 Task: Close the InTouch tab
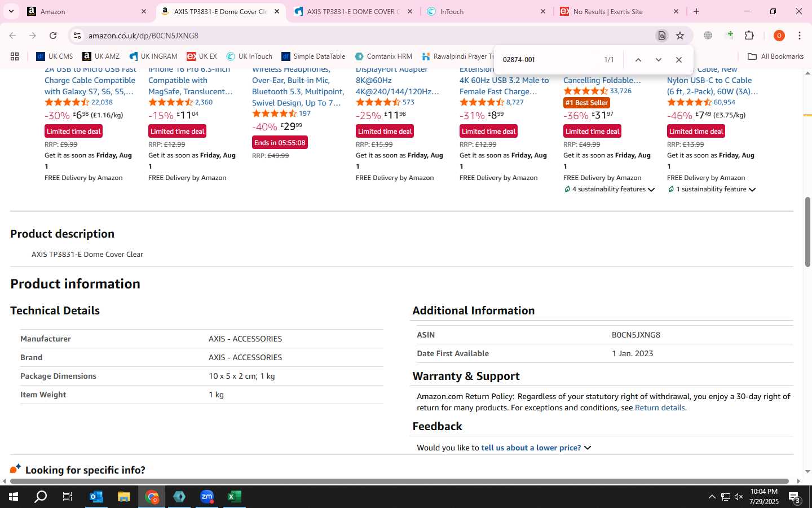543,11
